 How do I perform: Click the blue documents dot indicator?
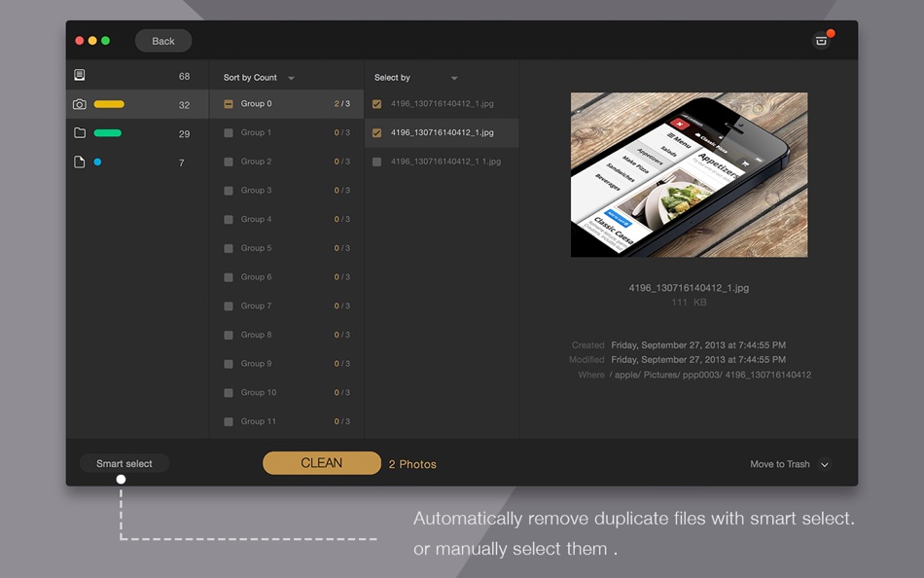tap(98, 162)
